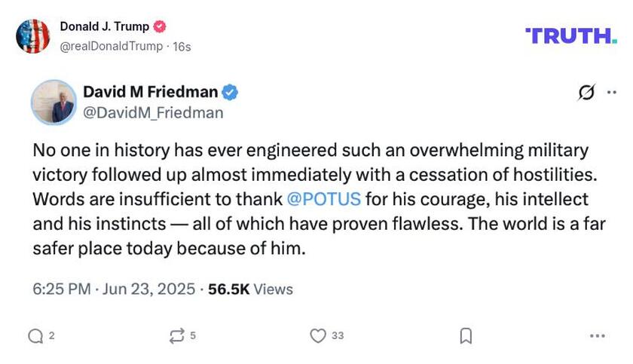
Task: Click the Grok slashed-circle icon
Action: pyautogui.click(x=586, y=93)
